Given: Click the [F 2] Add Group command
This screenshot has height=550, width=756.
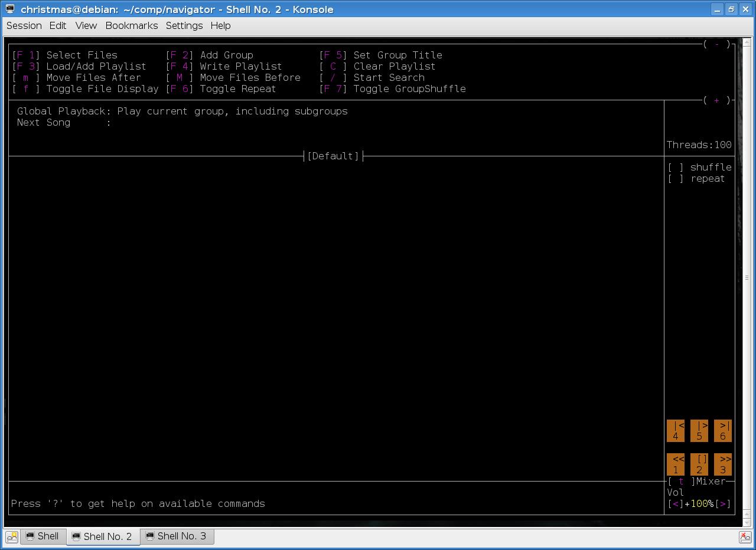Looking at the screenshot, I should point(209,55).
